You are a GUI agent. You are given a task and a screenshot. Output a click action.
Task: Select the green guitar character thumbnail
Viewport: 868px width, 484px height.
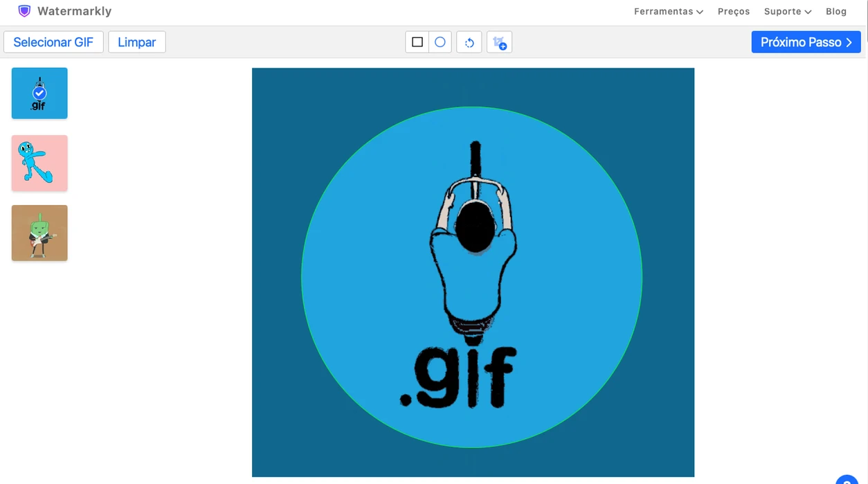pos(39,233)
